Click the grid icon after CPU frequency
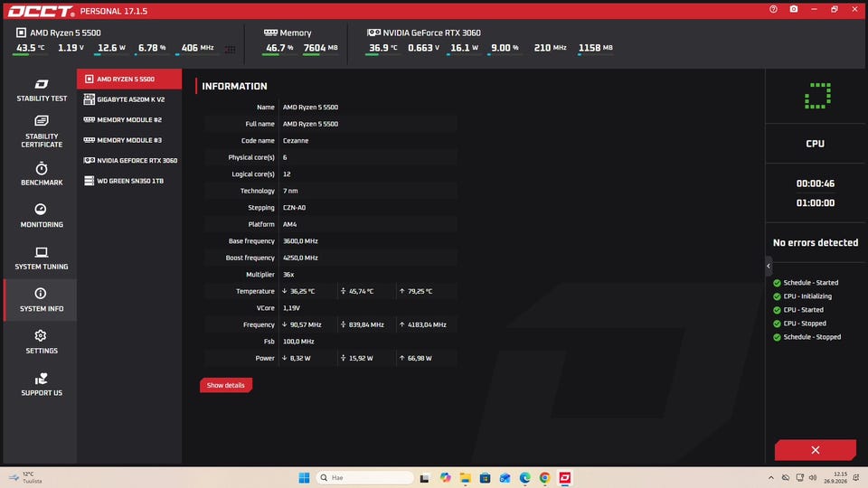Screen dimensions: 868x488 231,49
